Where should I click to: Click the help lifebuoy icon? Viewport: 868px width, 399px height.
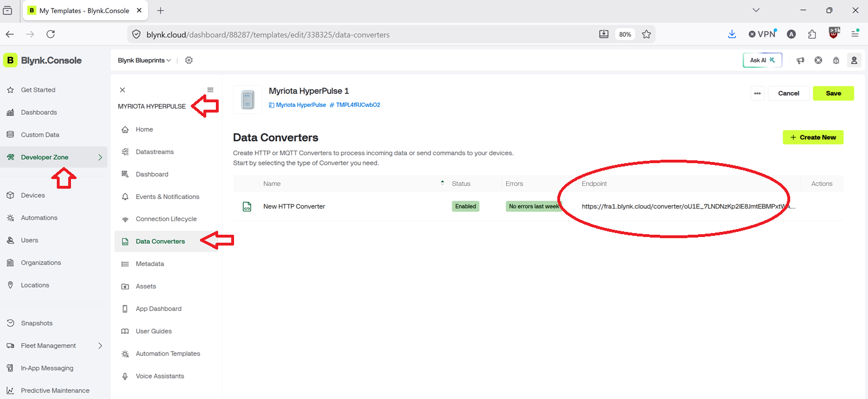tap(818, 60)
